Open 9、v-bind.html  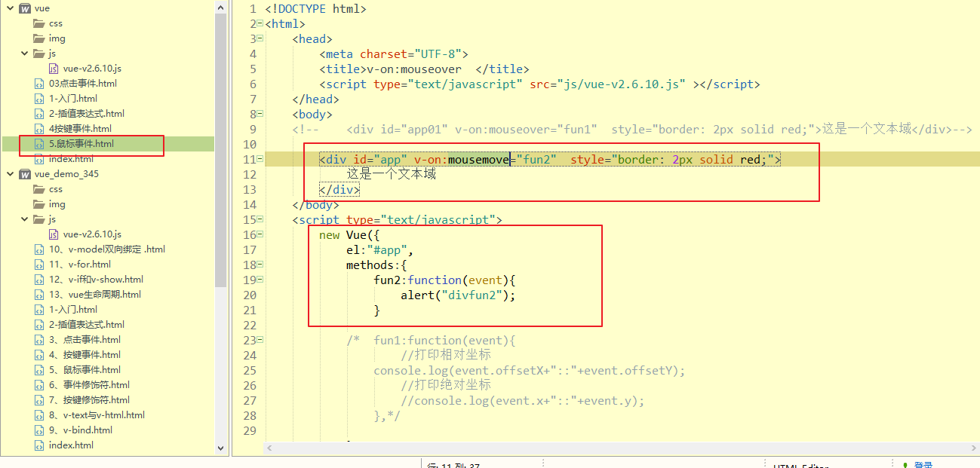[81, 430]
